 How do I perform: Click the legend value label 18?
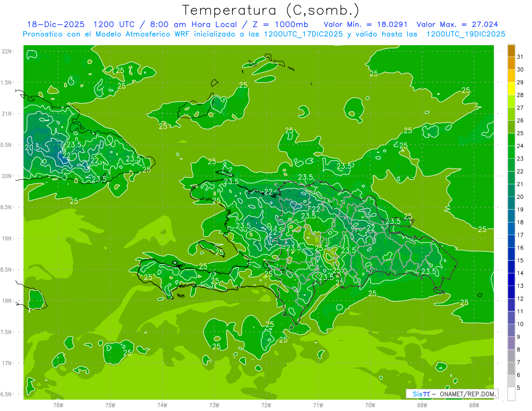tap(520, 222)
